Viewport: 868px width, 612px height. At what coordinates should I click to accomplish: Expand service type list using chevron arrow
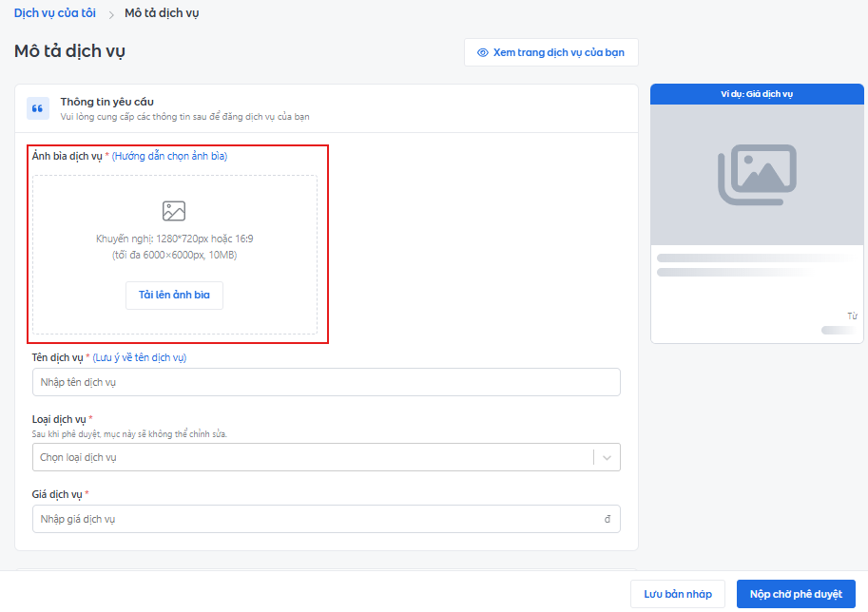coord(608,457)
